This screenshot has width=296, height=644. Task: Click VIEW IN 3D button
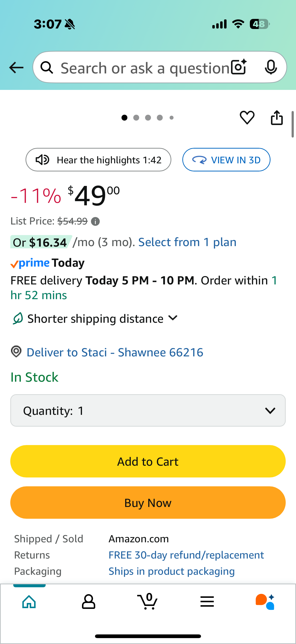coord(226,160)
